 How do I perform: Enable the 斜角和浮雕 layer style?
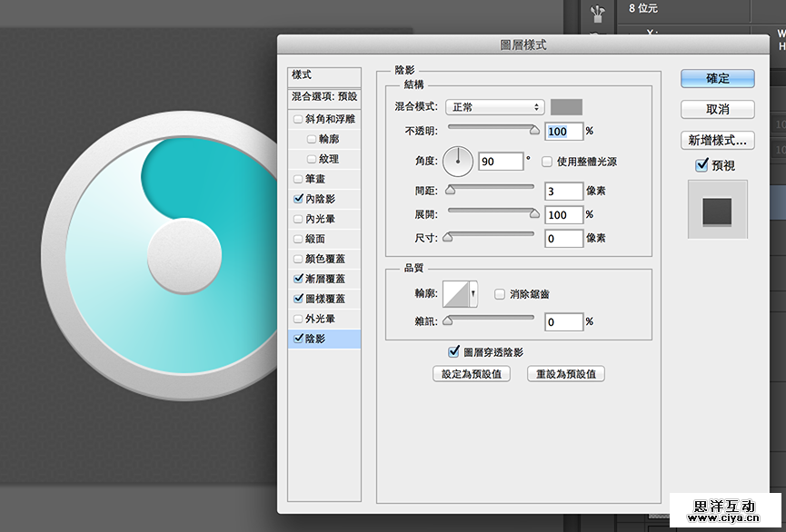(x=298, y=118)
